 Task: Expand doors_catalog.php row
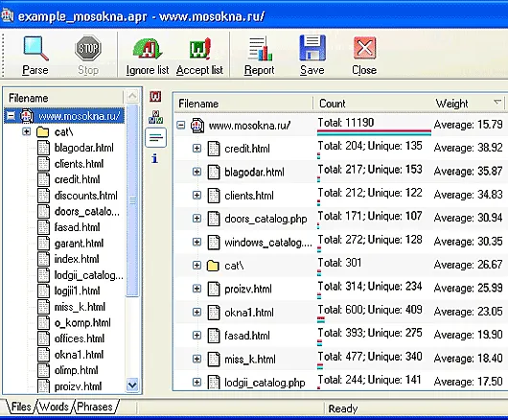(x=196, y=219)
